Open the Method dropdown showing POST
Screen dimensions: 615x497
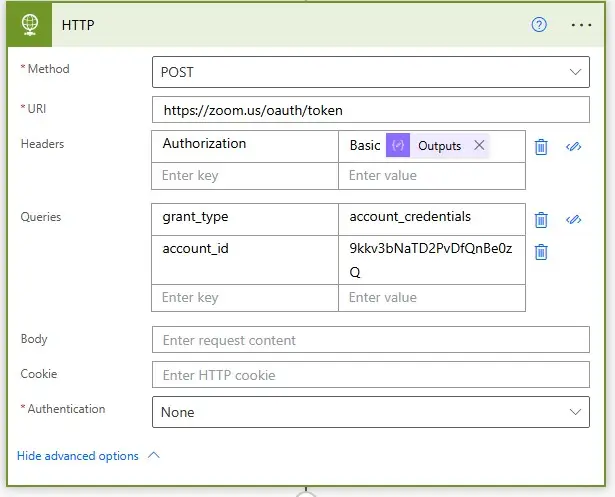370,73
